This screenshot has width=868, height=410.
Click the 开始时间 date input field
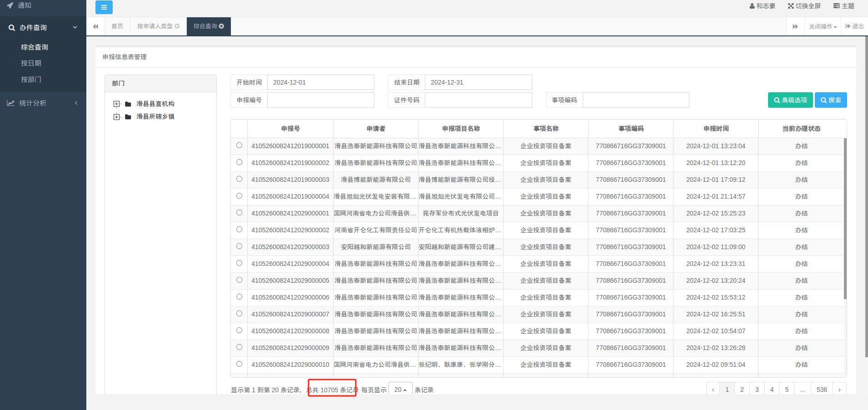click(320, 82)
